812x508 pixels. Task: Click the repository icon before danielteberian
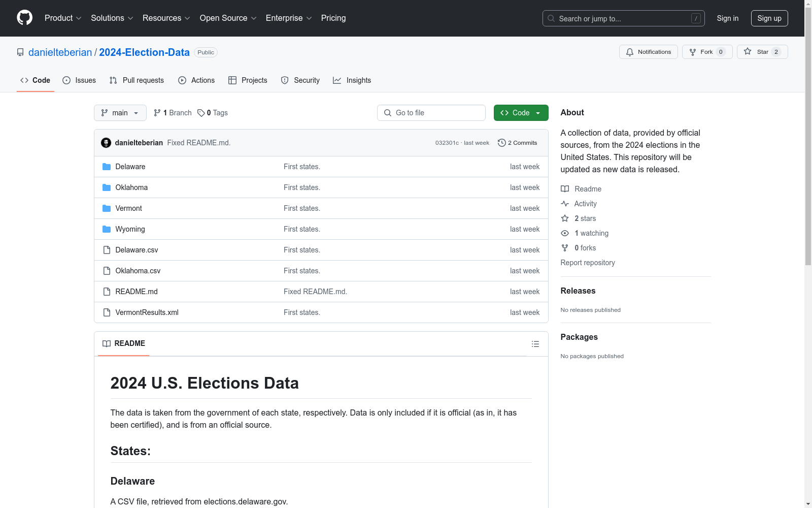click(20, 52)
